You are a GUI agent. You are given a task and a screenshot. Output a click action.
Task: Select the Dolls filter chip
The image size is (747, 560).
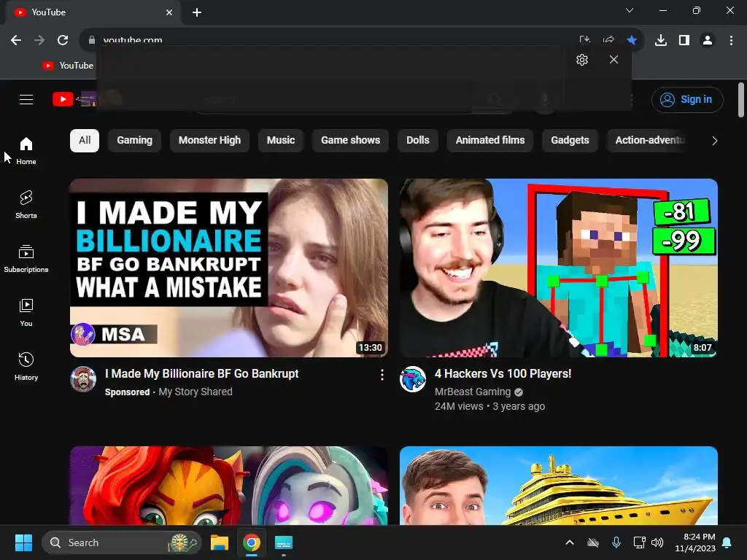[x=418, y=141]
